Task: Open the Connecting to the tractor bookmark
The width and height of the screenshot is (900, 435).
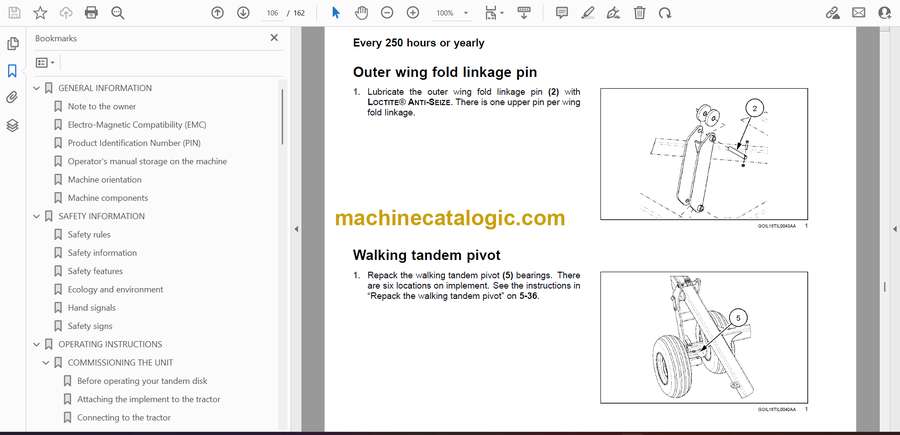Action: (124, 418)
